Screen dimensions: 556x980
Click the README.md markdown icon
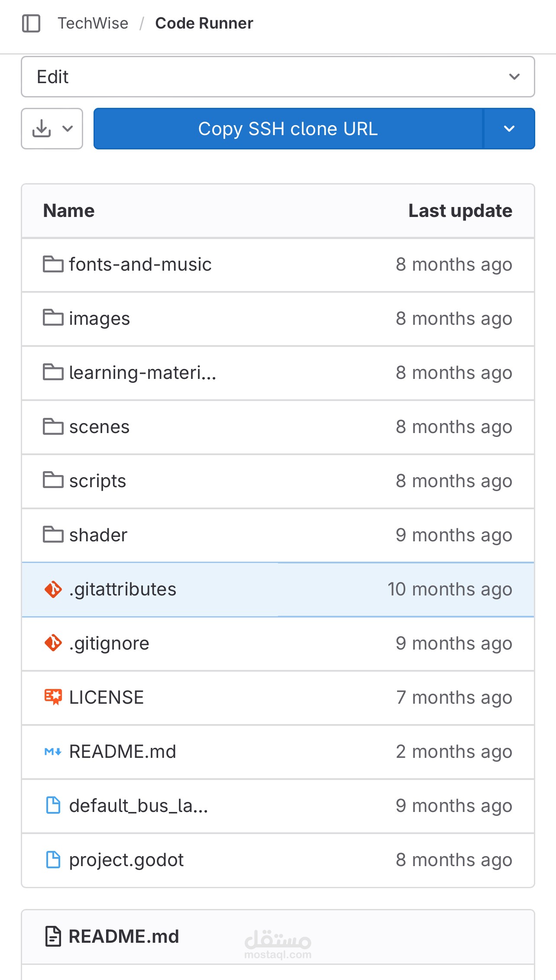[53, 752]
